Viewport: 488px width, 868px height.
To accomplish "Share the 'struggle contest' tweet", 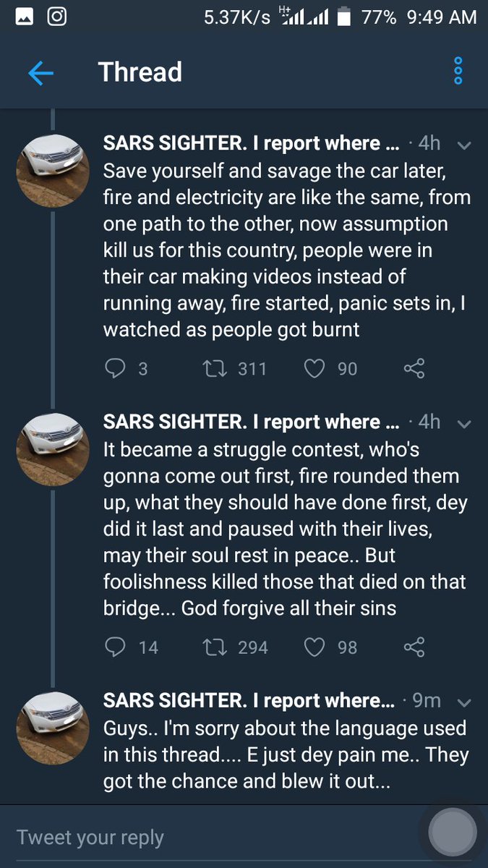I will (x=414, y=647).
